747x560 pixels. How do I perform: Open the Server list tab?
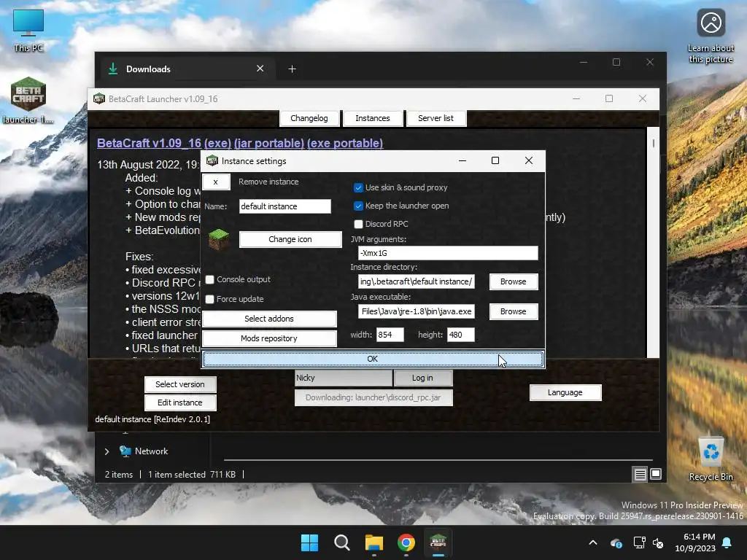click(x=436, y=118)
